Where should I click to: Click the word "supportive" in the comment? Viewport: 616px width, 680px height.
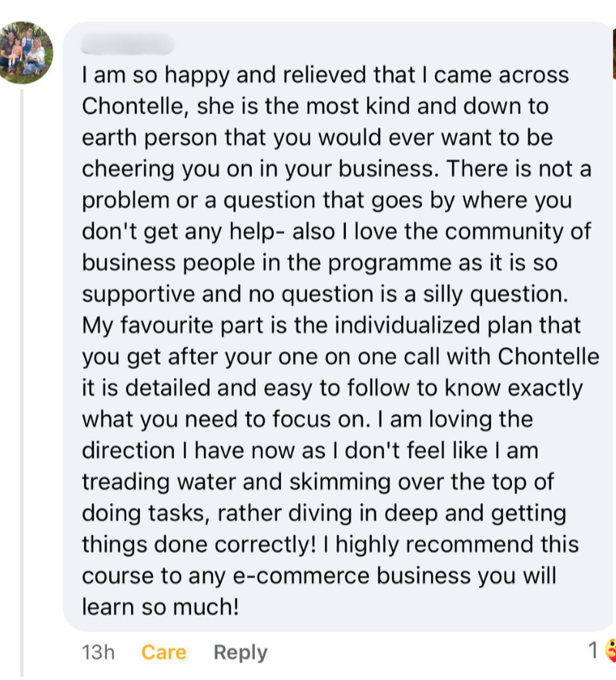click(x=139, y=294)
